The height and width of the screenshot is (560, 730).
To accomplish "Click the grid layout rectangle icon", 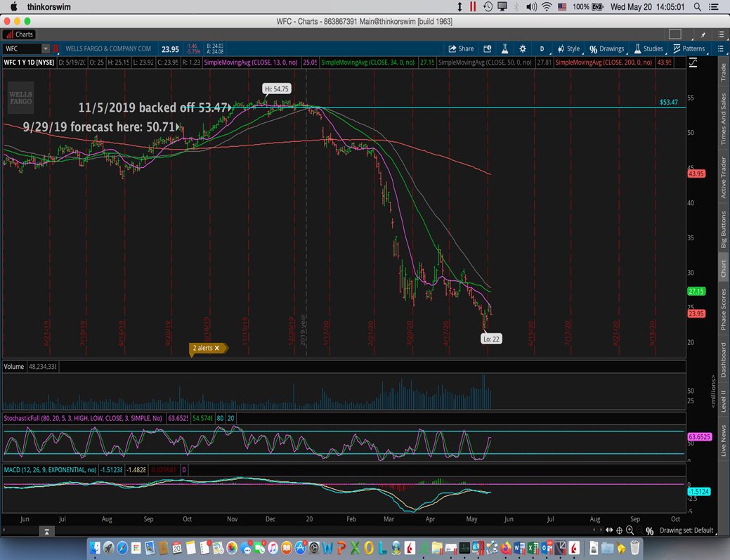I will [675, 34].
